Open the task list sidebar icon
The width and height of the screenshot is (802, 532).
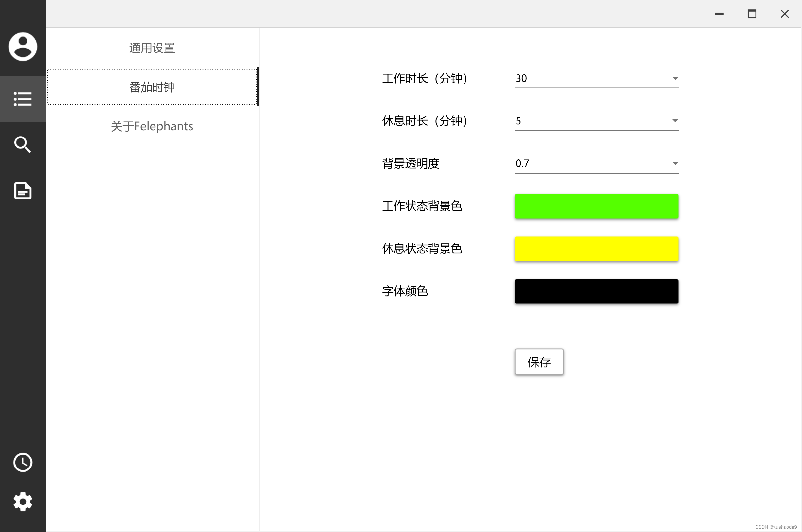pos(23,99)
